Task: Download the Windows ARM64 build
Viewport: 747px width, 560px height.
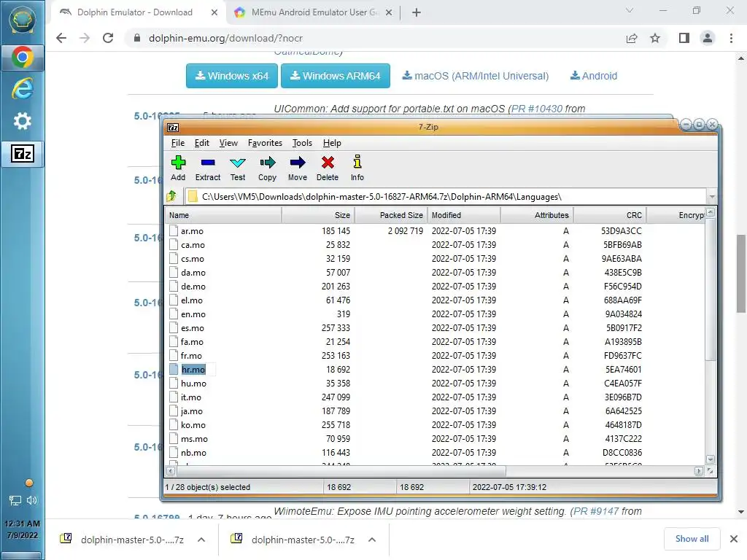Action: tap(336, 76)
